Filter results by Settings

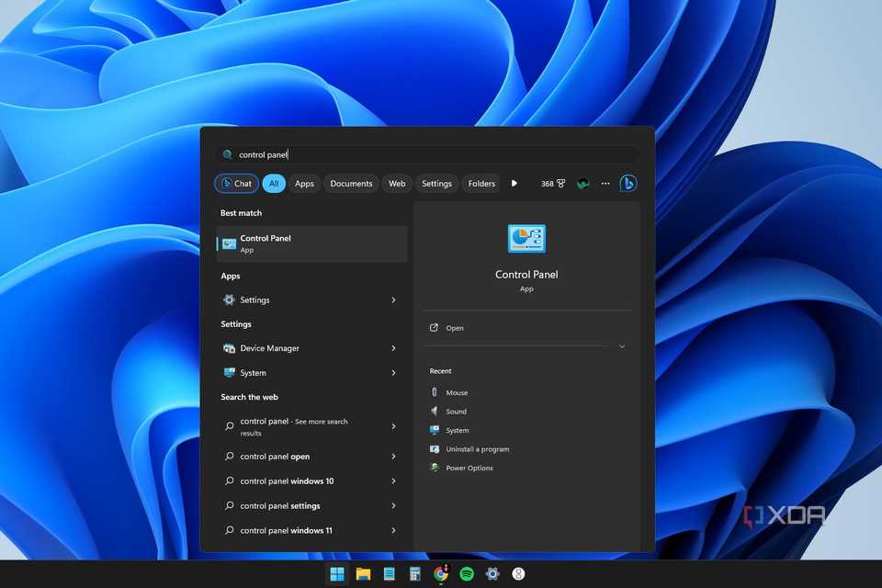coord(436,184)
